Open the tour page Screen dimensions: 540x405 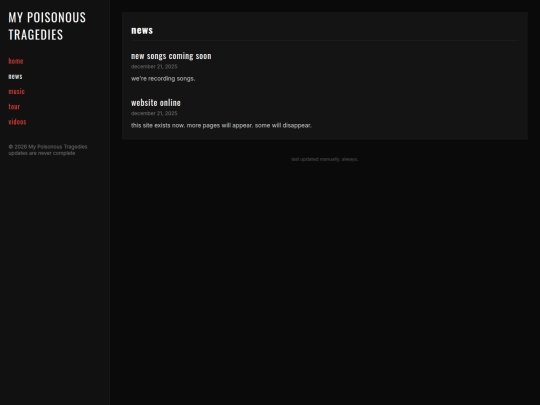(x=14, y=106)
